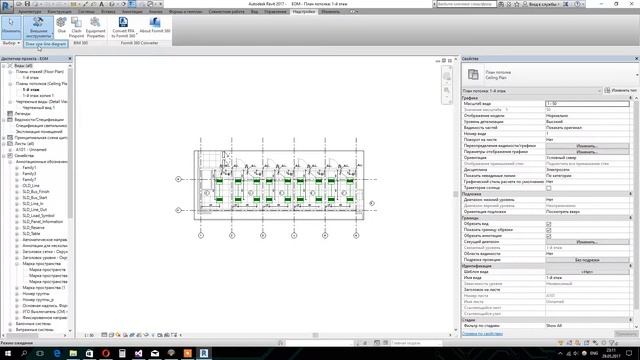The width and height of the screenshot is (640, 360).
Task: Open Windows Start menu
Action: 7,353
